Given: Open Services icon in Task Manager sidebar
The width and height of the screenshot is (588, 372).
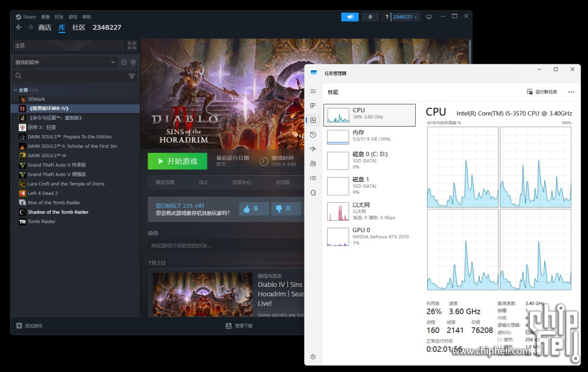Looking at the screenshot, I should [313, 193].
